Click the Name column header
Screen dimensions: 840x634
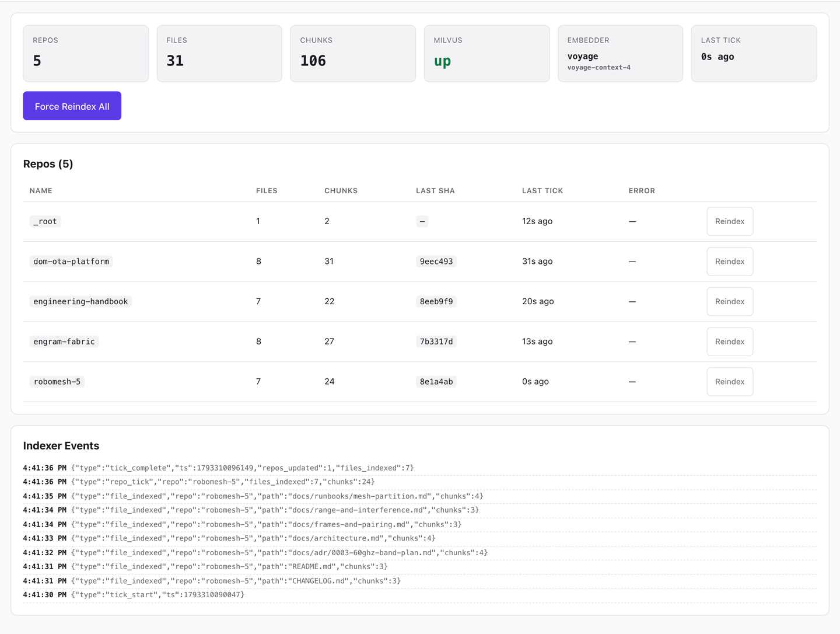pos(41,191)
